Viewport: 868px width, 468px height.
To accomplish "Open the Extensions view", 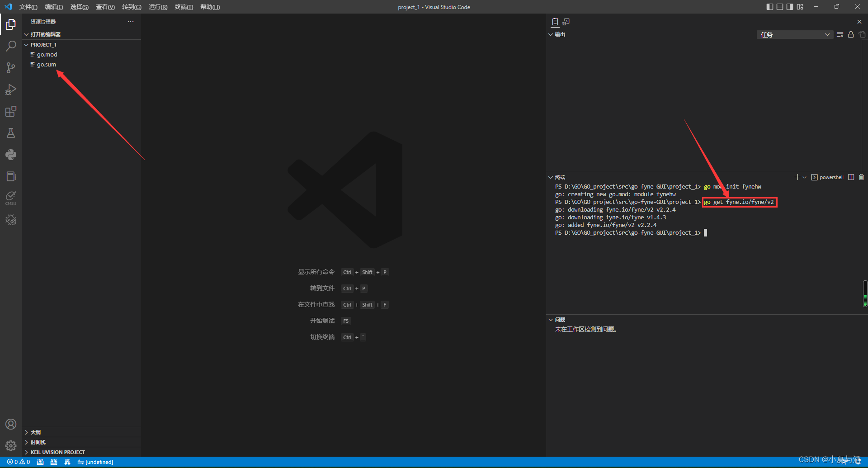I will point(11,111).
